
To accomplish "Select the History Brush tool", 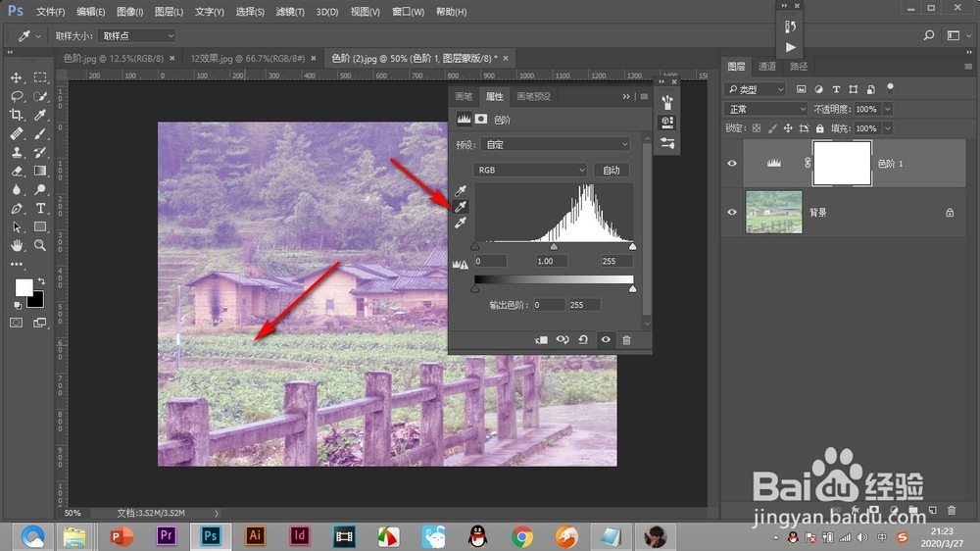I will 40,152.
